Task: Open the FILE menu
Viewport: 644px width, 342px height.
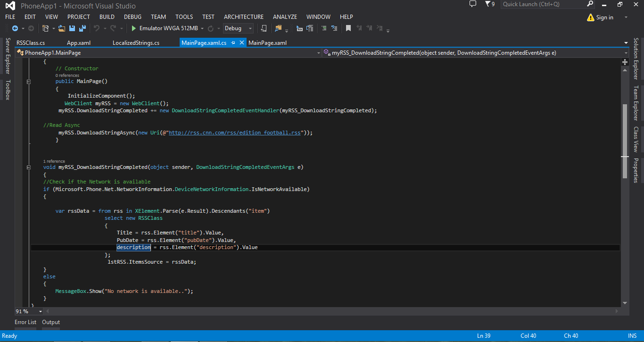Action: [10, 17]
